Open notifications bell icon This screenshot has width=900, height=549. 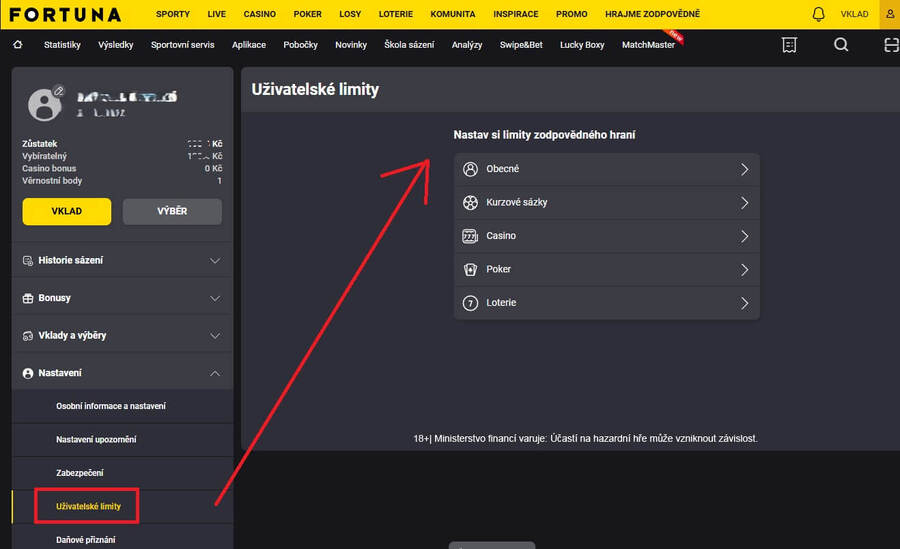pos(818,14)
